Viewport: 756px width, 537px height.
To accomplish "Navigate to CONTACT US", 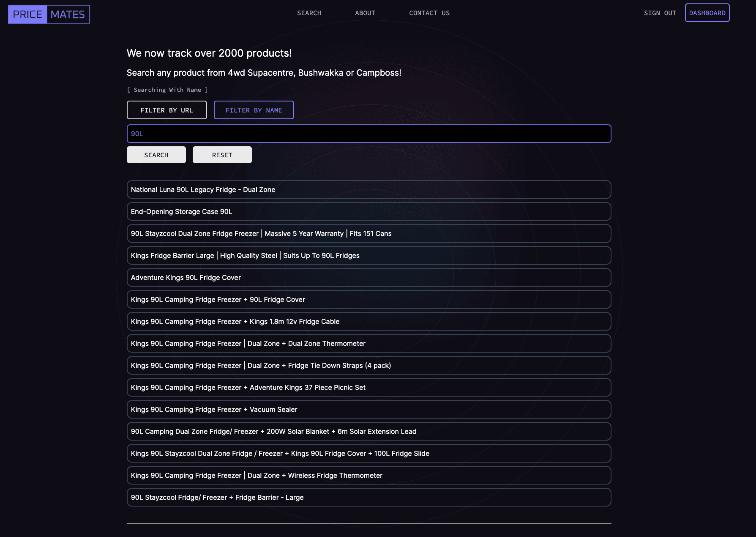I will pyautogui.click(x=429, y=13).
